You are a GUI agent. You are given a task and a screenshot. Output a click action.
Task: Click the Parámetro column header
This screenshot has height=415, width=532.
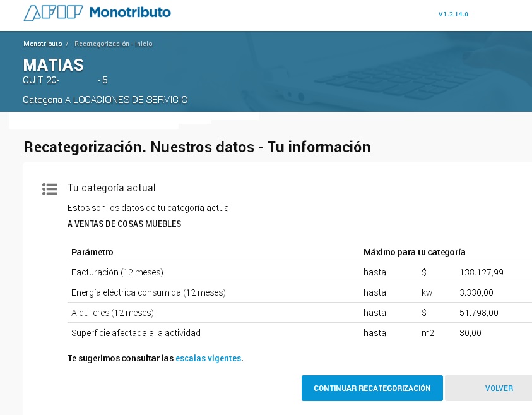tap(92, 252)
